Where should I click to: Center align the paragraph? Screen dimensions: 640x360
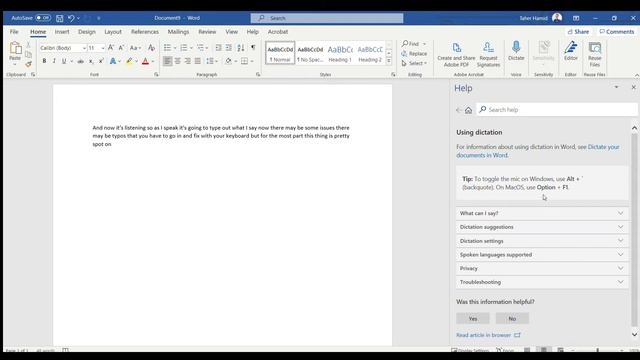click(x=178, y=61)
